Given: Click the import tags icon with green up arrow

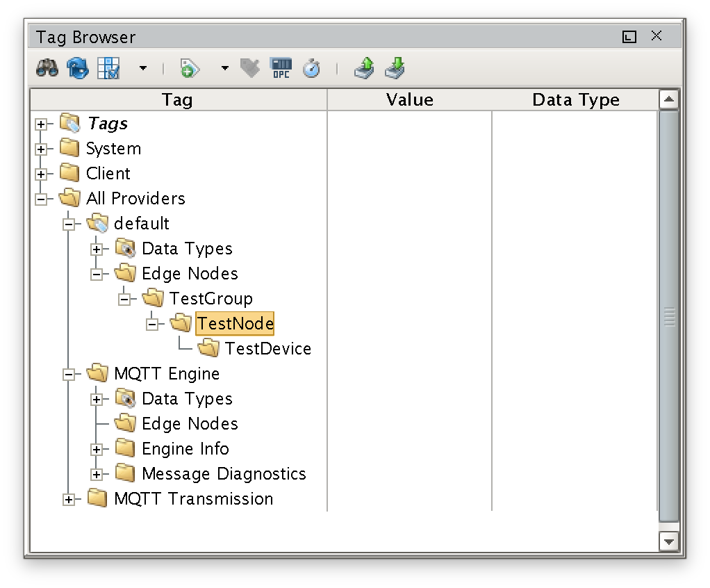Looking at the screenshot, I should [365, 68].
